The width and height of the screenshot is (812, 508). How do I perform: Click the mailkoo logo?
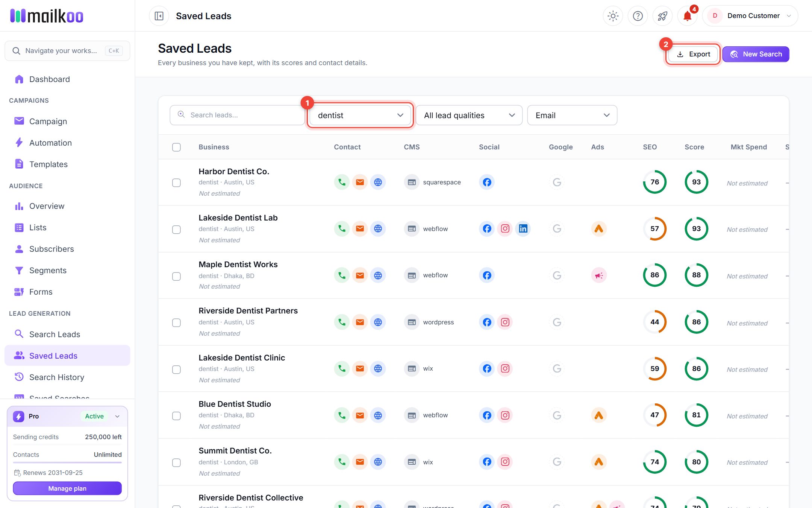(47, 16)
